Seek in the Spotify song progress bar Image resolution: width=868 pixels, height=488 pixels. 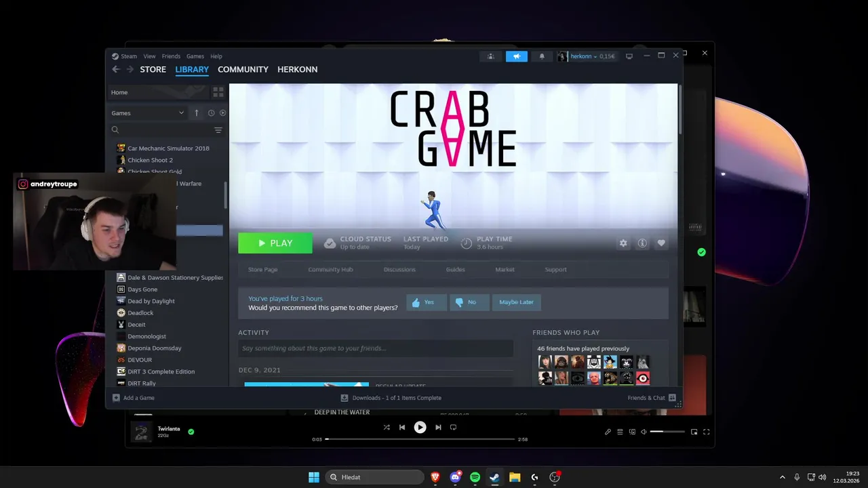click(x=420, y=439)
